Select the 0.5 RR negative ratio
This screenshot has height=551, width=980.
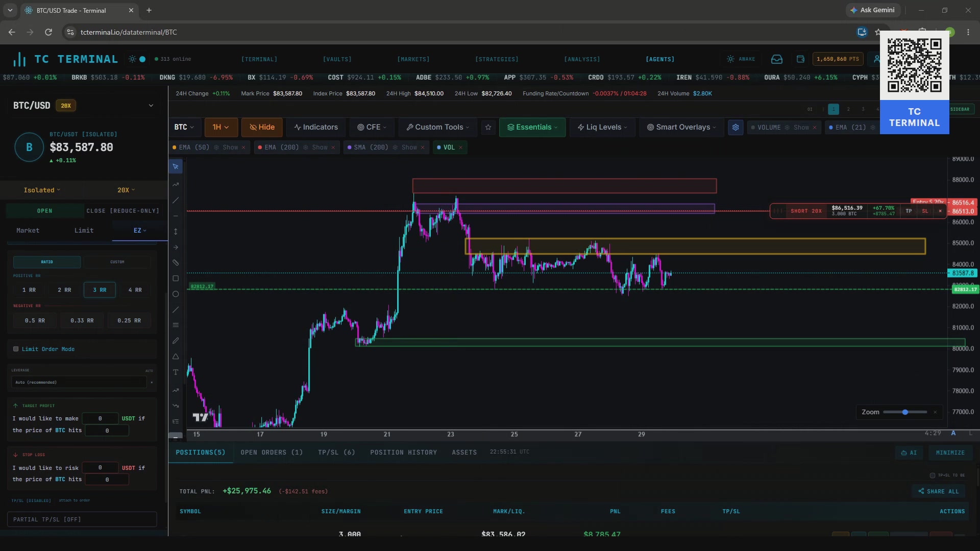click(x=35, y=321)
